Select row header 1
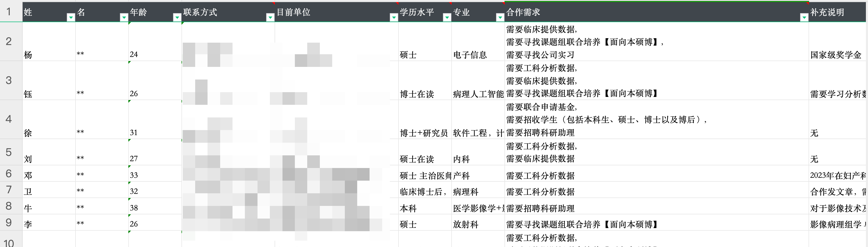Viewport: 868px width, 247px height. tap(11, 12)
